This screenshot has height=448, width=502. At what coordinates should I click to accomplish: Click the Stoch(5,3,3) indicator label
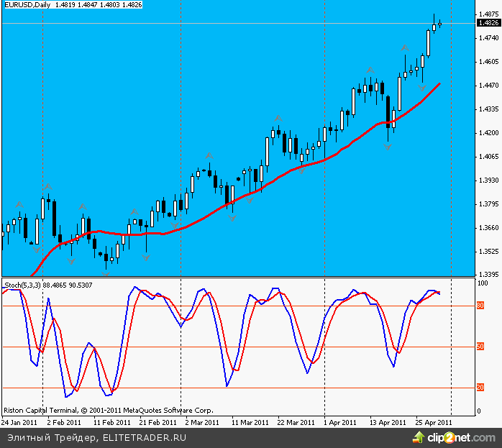coord(23,285)
